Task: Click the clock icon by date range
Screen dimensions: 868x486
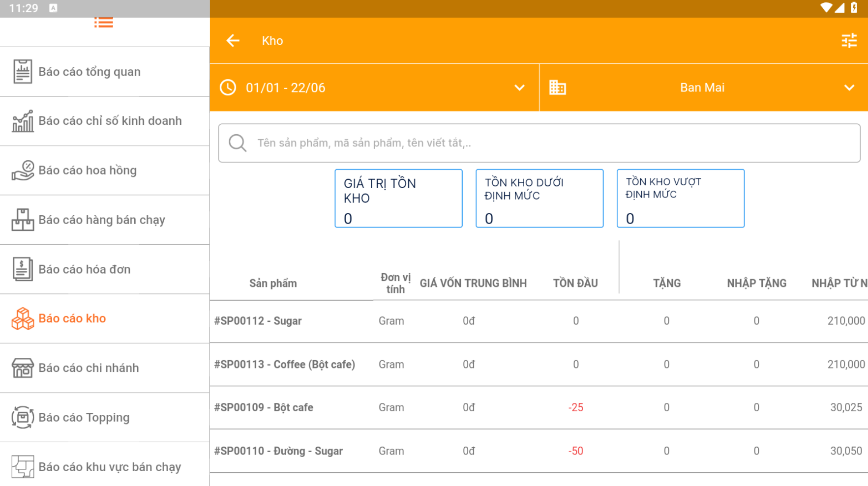Action: pyautogui.click(x=228, y=87)
